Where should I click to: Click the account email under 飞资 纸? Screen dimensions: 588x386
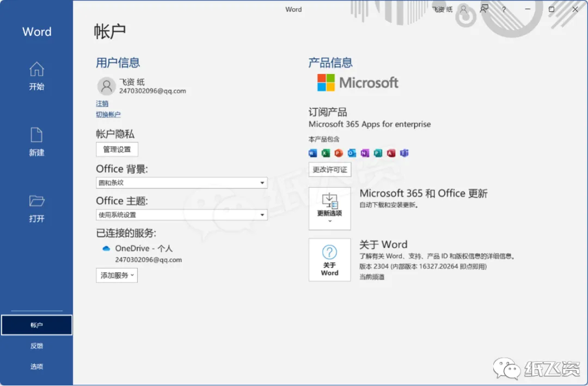coord(152,91)
